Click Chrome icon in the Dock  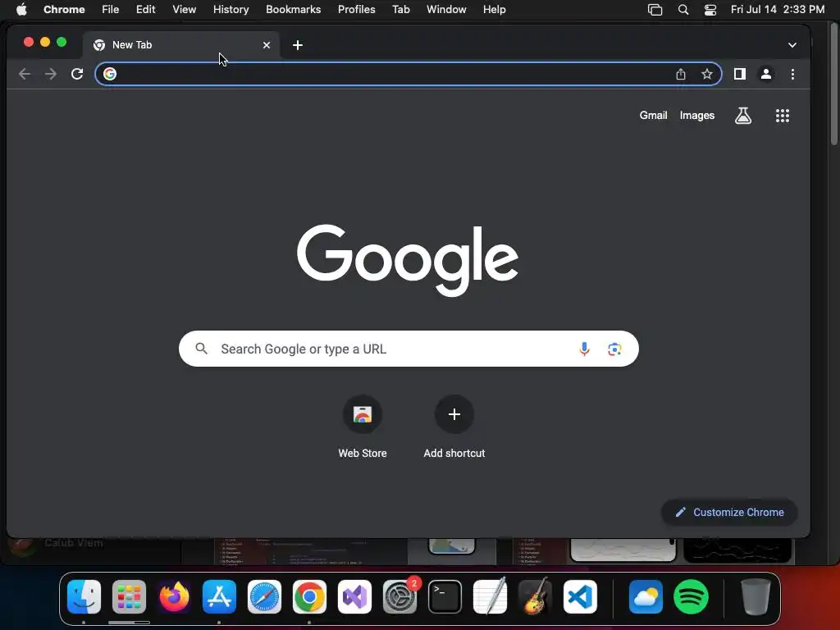tap(309, 597)
